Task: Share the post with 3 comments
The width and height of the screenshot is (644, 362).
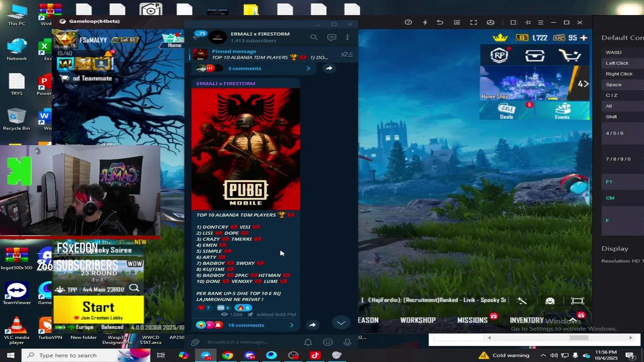Action: 329,68
